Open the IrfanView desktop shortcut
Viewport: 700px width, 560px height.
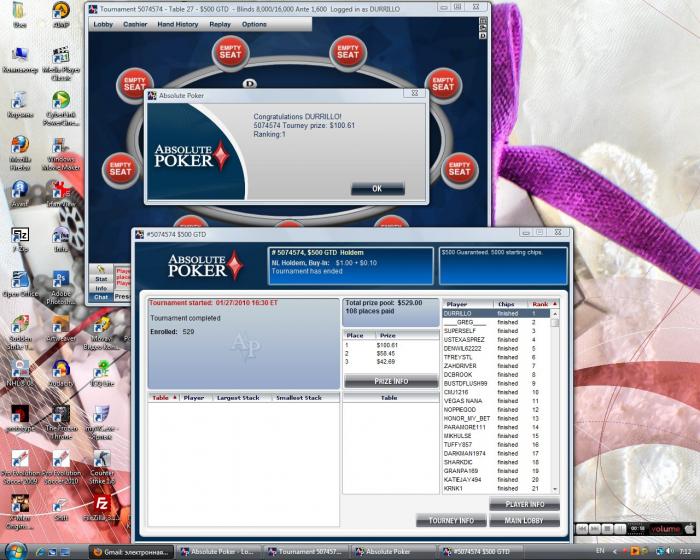pos(61,194)
